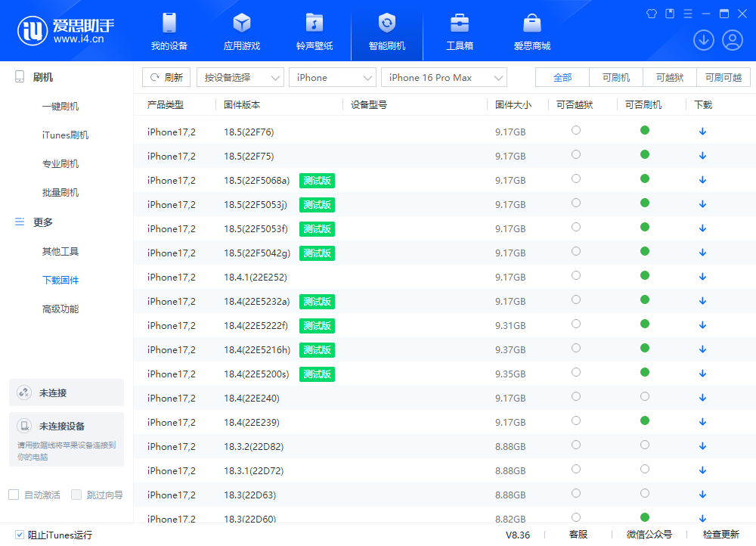The image size is (756, 546).
Task: Select 下载固件 in sidebar
Action: (60, 281)
